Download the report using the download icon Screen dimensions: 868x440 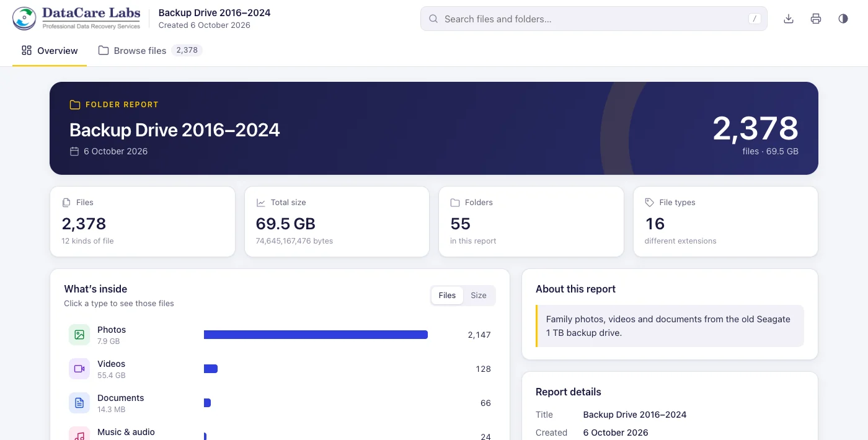tap(789, 19)
